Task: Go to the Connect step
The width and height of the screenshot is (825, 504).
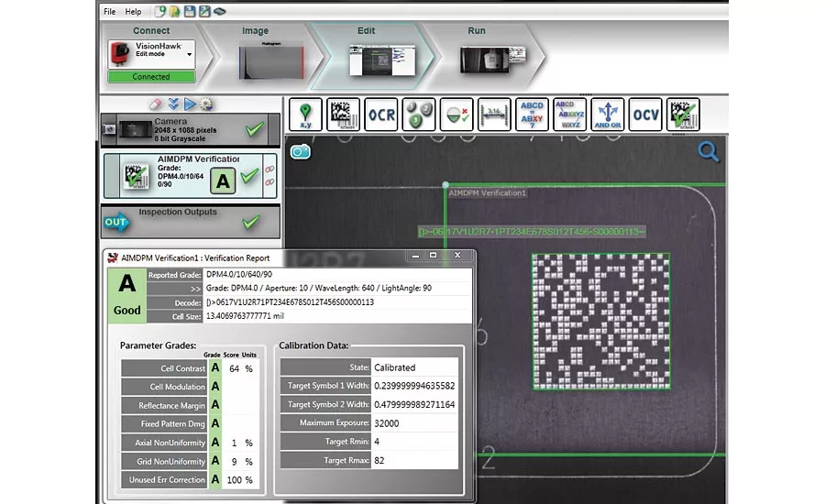Action: click(151, 30)
